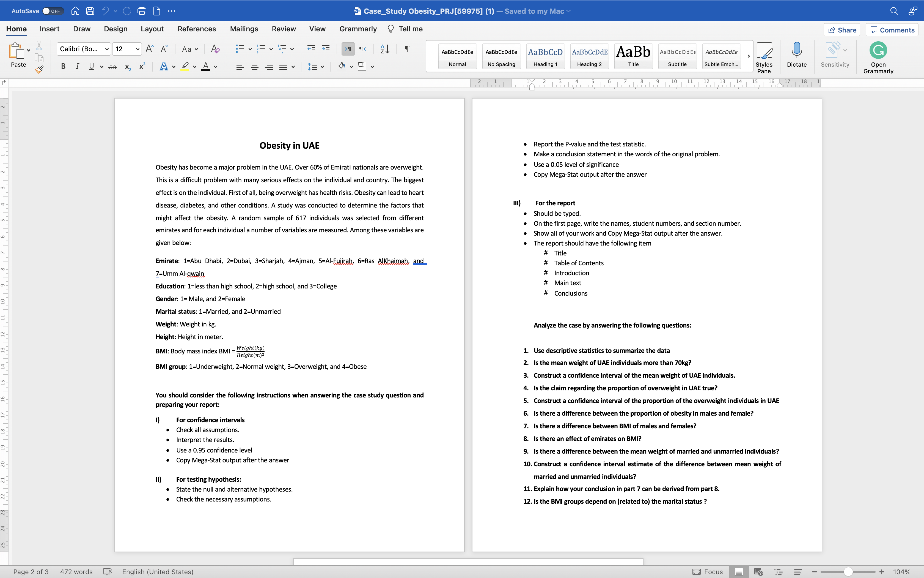Open the font size dropdown
This screenshot has height=578, width=924.
[137, 49]
